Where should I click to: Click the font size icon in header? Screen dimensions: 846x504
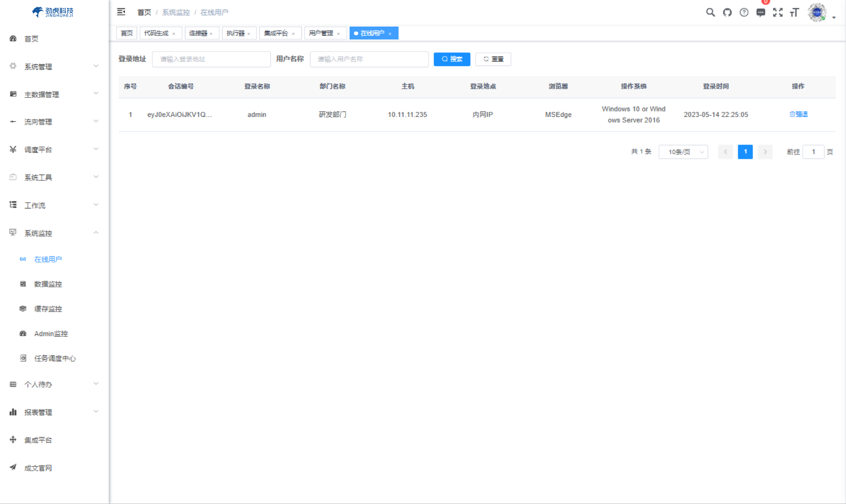794,13
